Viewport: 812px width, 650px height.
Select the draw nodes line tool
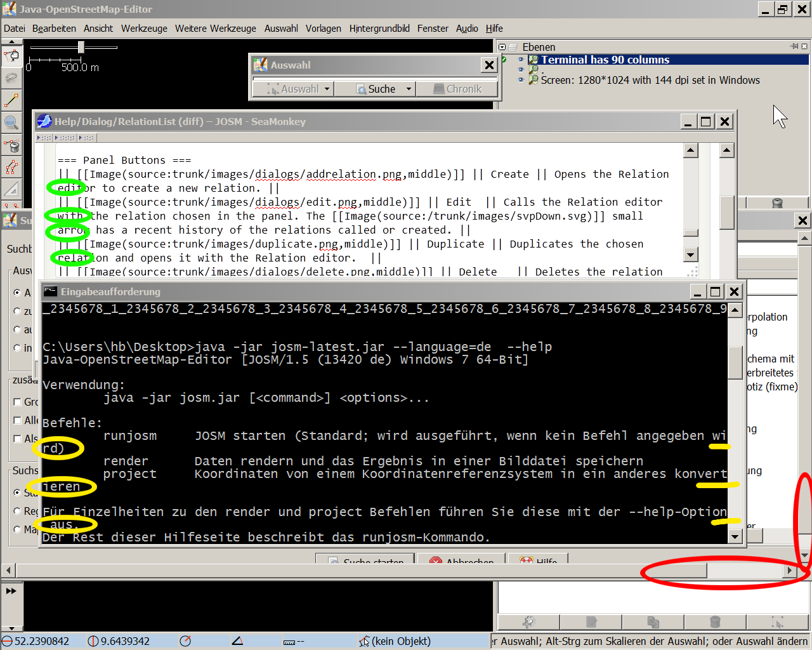coord(11,100)
